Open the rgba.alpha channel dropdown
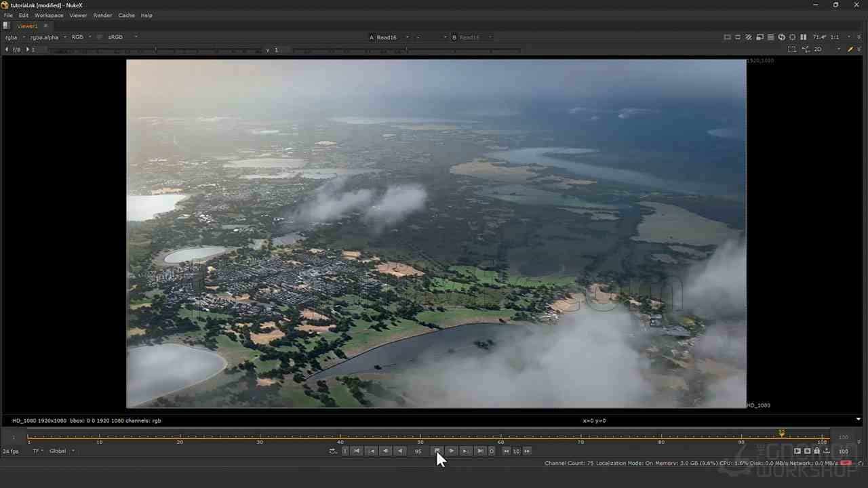Screen dimensions: 868x488 click(x=48, y=37)
